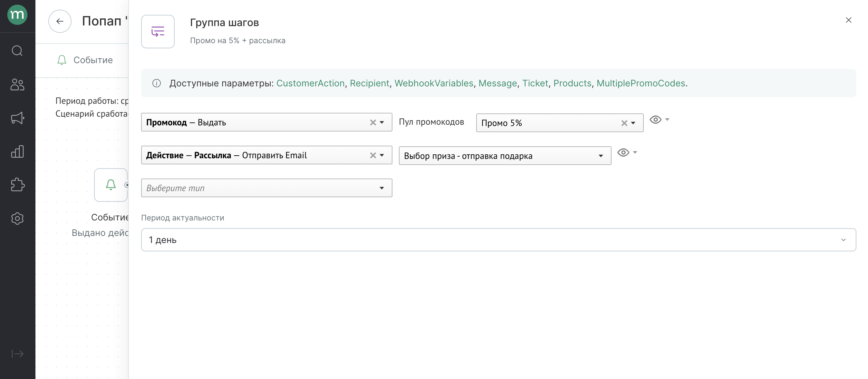The height and width of the screenshot is (379, 868).
Task: Open the WebhookVariables parameter link
Action: click(x=434, y=83)
